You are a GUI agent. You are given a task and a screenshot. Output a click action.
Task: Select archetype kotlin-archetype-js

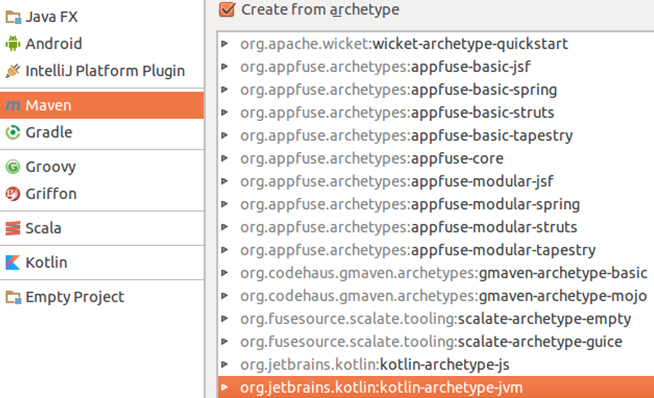pyautogui.click(x=375, y=365)
